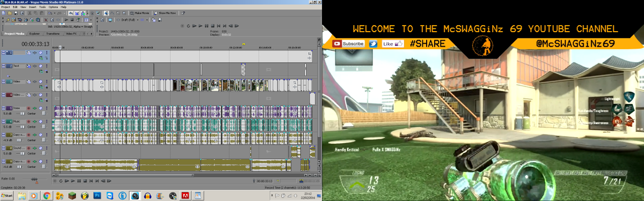Open the Options menu

tap(53, 7)
